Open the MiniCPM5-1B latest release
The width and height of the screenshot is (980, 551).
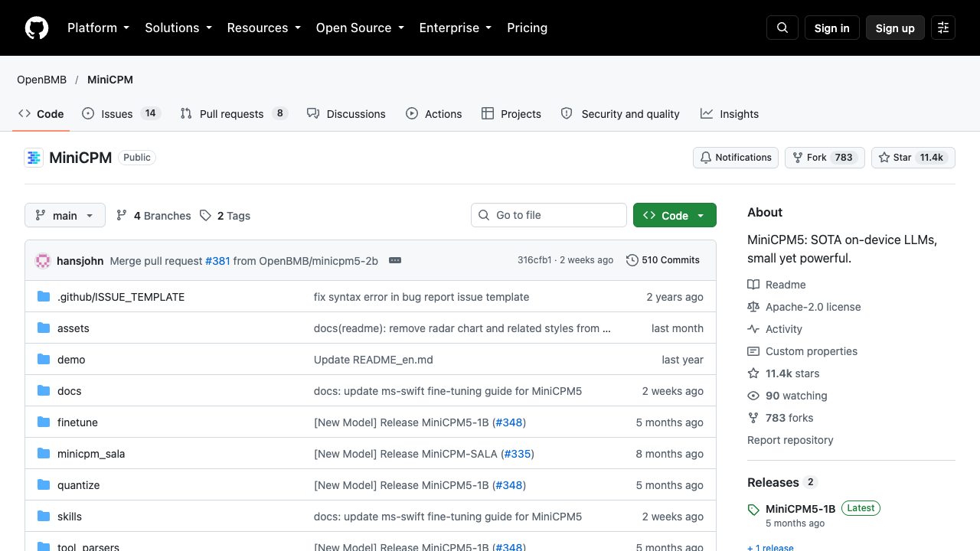(801, 509)
